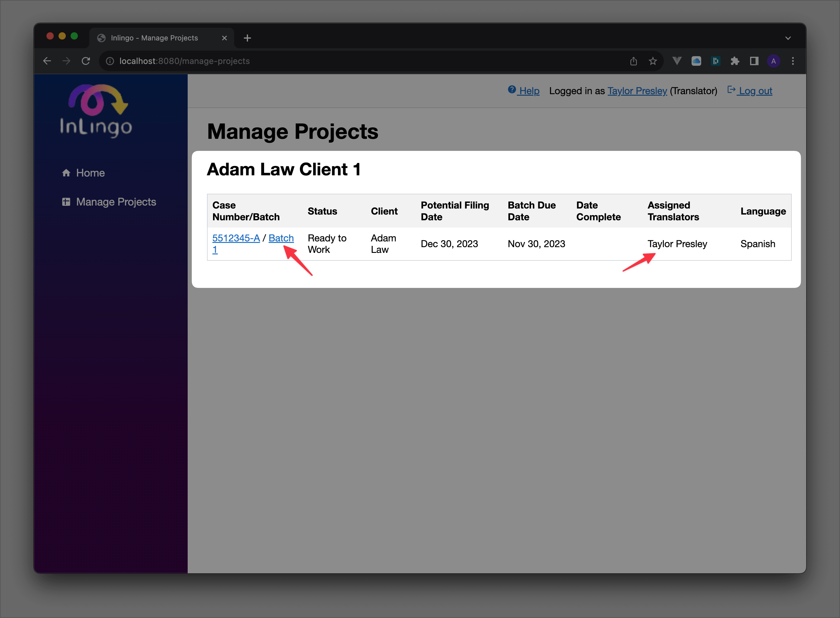This screenshot has width=840, height=618.
Task: Click the browser back arrow
Action: coord(47,61)
